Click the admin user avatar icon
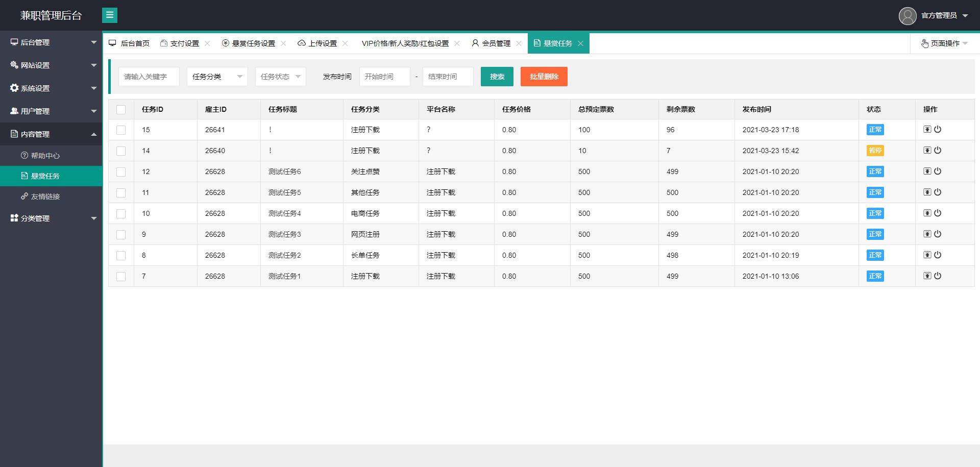The width and height of the screenshot is (980, 467). pos(908,16)
